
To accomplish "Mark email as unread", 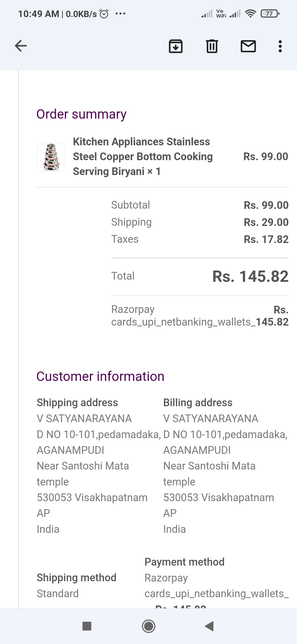I will click(248, 46).
